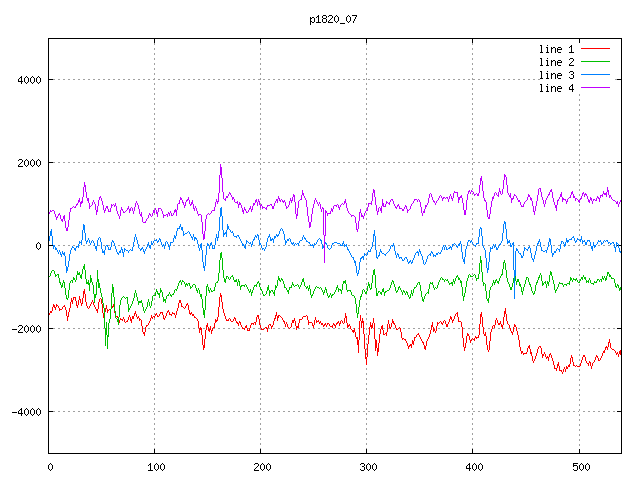Click the -2000 y-axis tick label
Viewport: 640px width, 480px height.
point(25,329)
